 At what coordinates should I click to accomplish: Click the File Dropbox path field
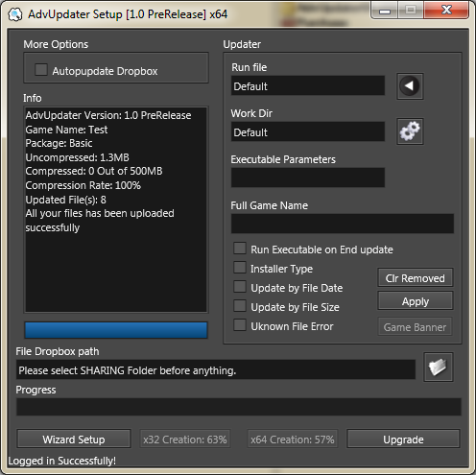[x=216, y=369]
